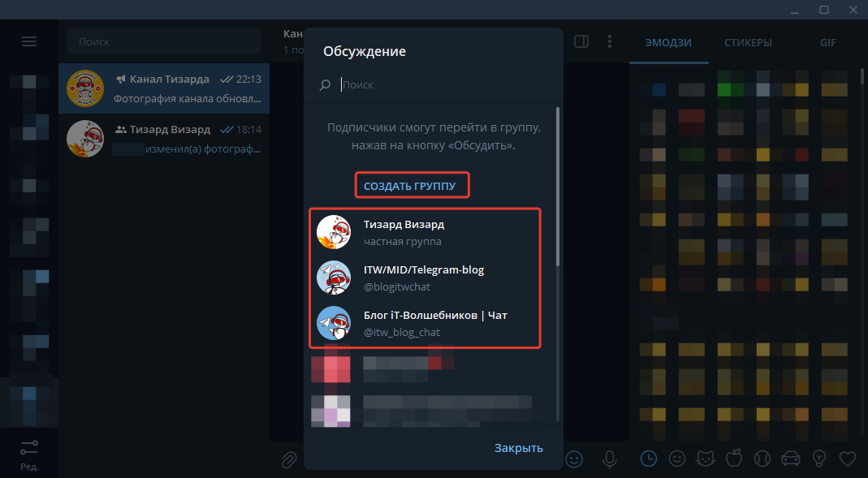Click the 'изменил(а) фотограф...' message preview

(203, 149)
